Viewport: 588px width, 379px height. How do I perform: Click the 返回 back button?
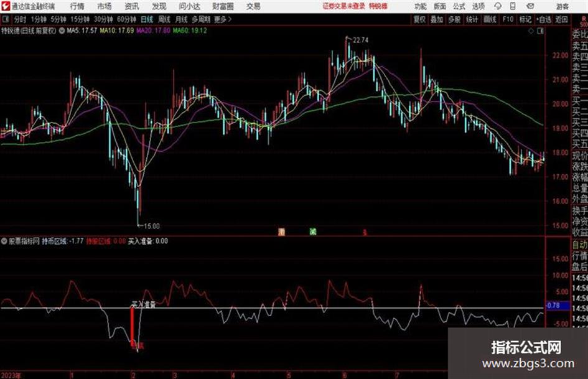tap(561, 19)
